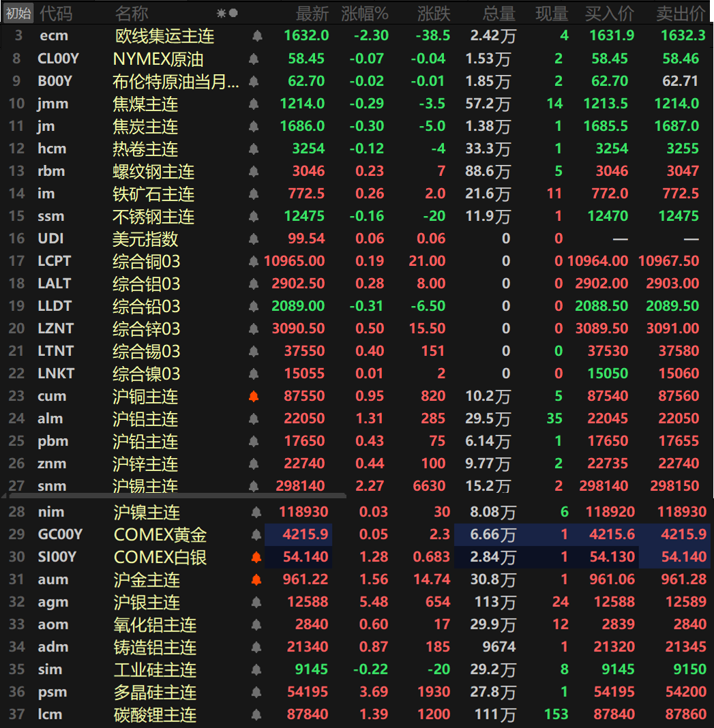Click the 最新 column header

(312, 13)
